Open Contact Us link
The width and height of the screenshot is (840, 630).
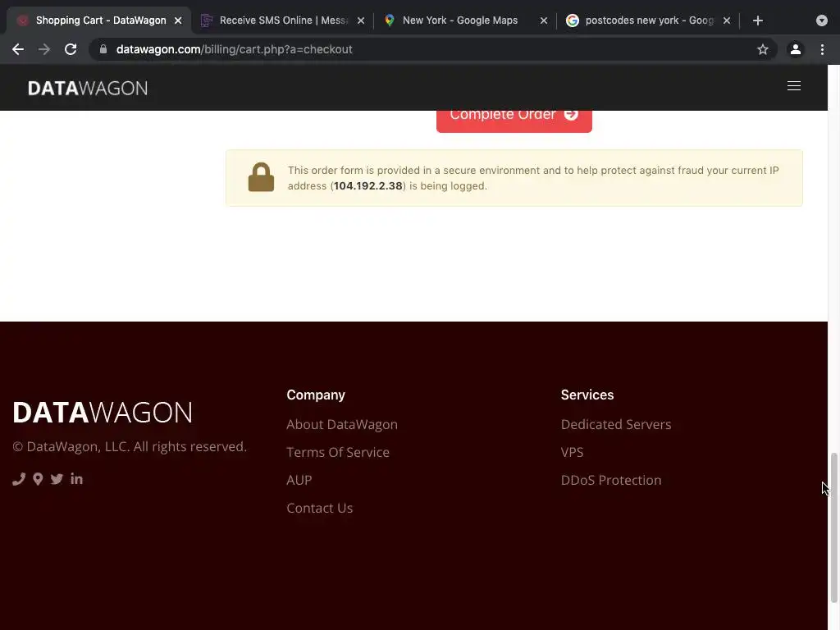(320, 508)
